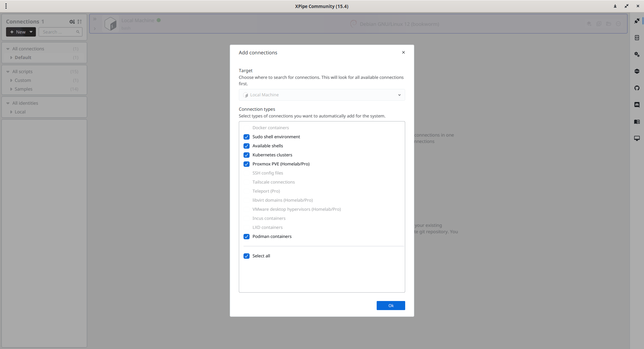
Task: Click the refresh spinner icon beside Debian GNU/Linux
Action: tap(353, 24)
